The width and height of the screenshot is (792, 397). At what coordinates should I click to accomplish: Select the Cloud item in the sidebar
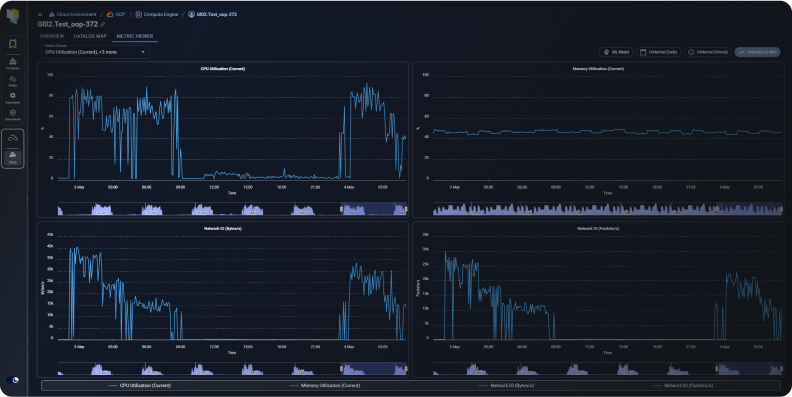coord(13,157)
